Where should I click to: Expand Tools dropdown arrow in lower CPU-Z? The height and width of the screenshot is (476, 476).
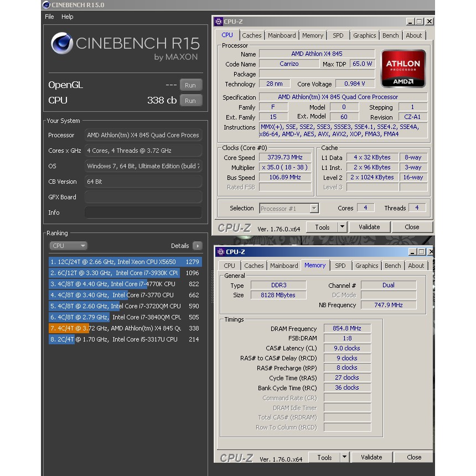click(344, 457)
